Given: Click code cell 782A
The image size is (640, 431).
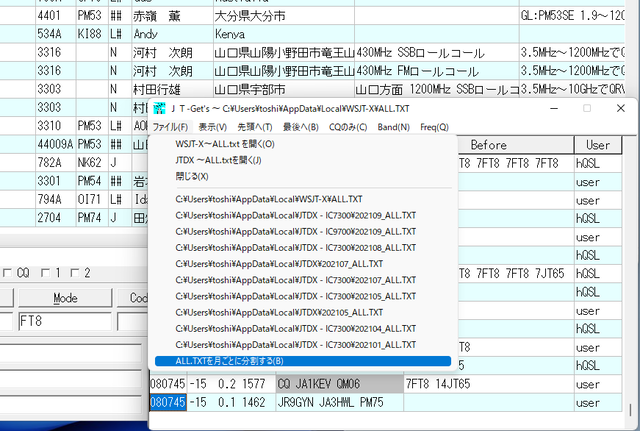Looking at the screenshot, I should [x=56, y=162].
